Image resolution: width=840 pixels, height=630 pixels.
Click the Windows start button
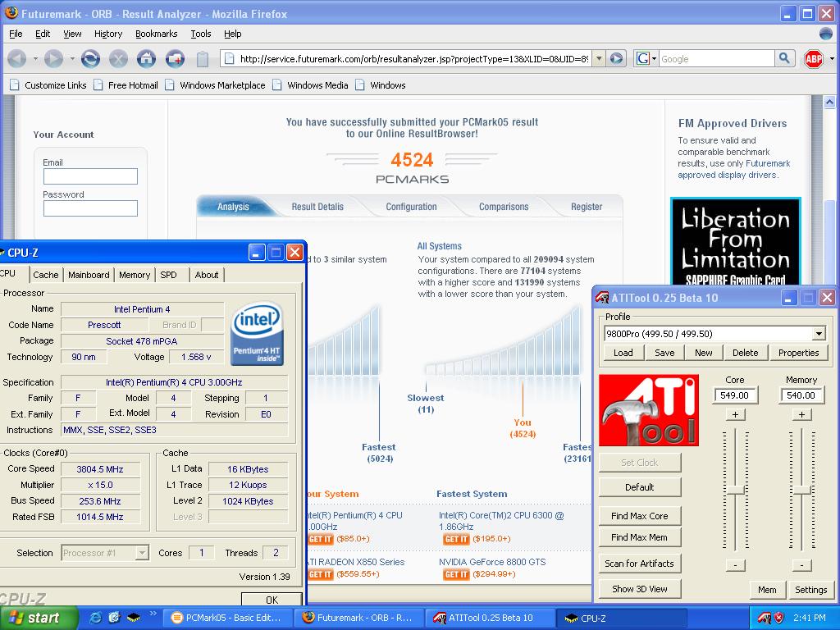pos(39,618)
